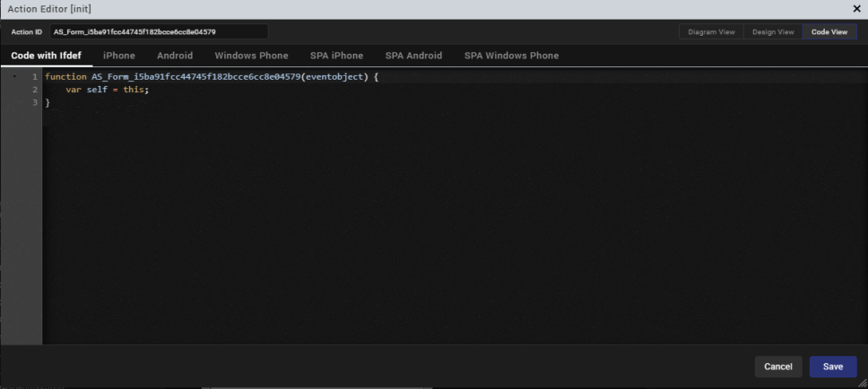Click the function name AS_Form_i5ba91fcc44745f182bcce6cc8e04579 in code
This screenshot has height=389, width=868.
coord(195,77)
